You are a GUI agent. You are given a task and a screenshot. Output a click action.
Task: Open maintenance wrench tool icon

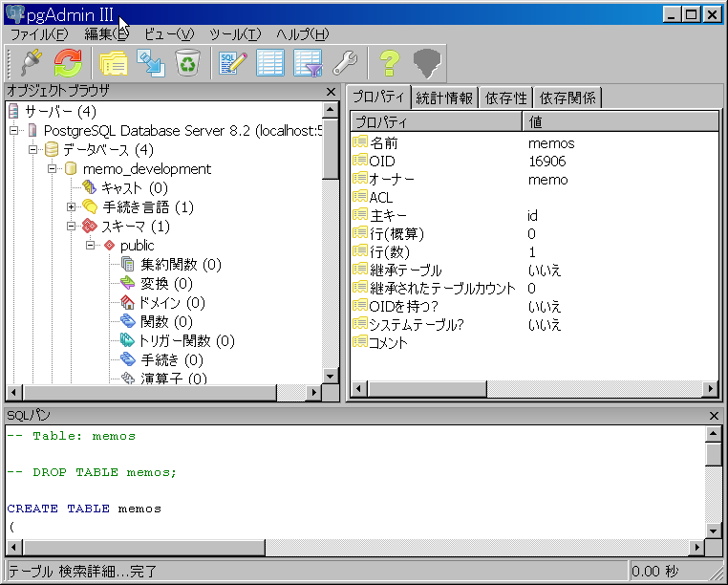[x=345, y=63]
